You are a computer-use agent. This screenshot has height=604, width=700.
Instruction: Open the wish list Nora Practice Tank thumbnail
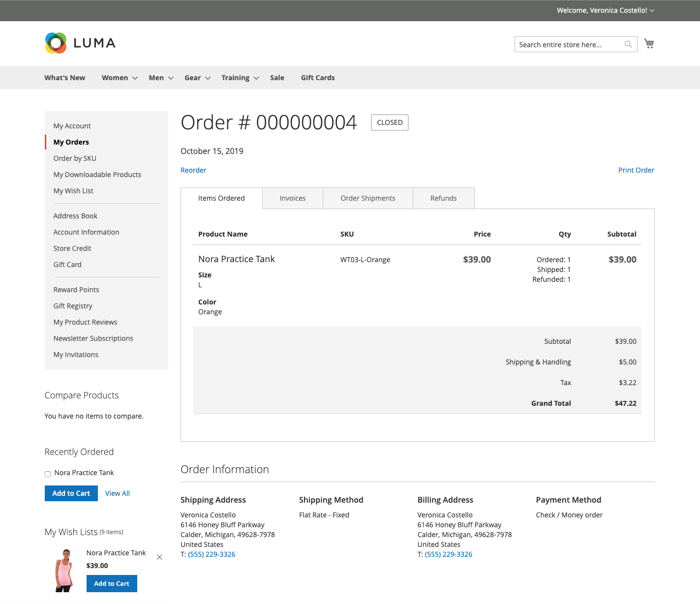64,571
